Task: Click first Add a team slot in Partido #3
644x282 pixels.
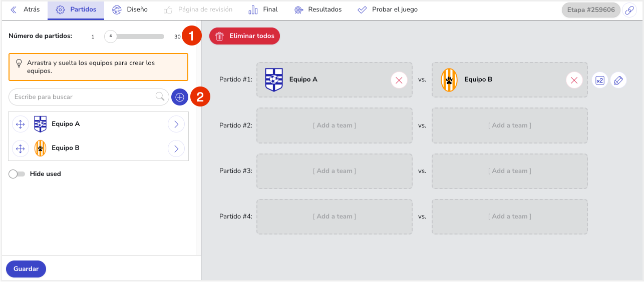Action: pyautogui.click(x=335, y=171)
